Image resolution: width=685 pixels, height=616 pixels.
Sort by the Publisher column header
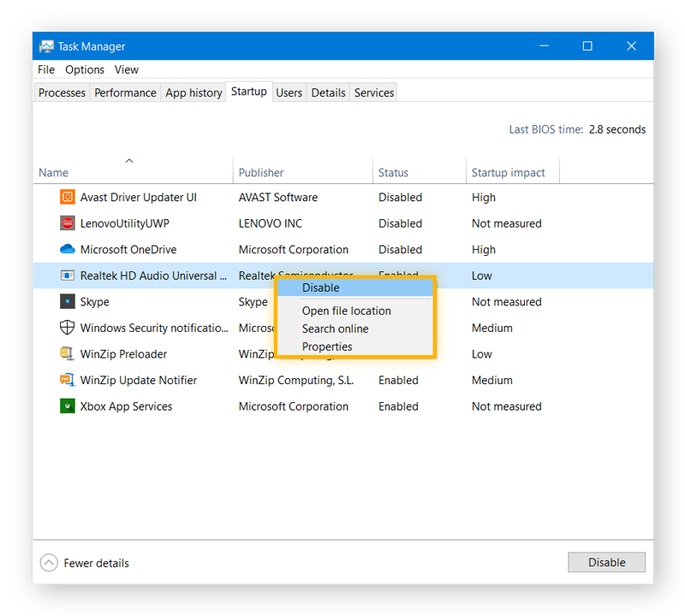click(303, 170)
